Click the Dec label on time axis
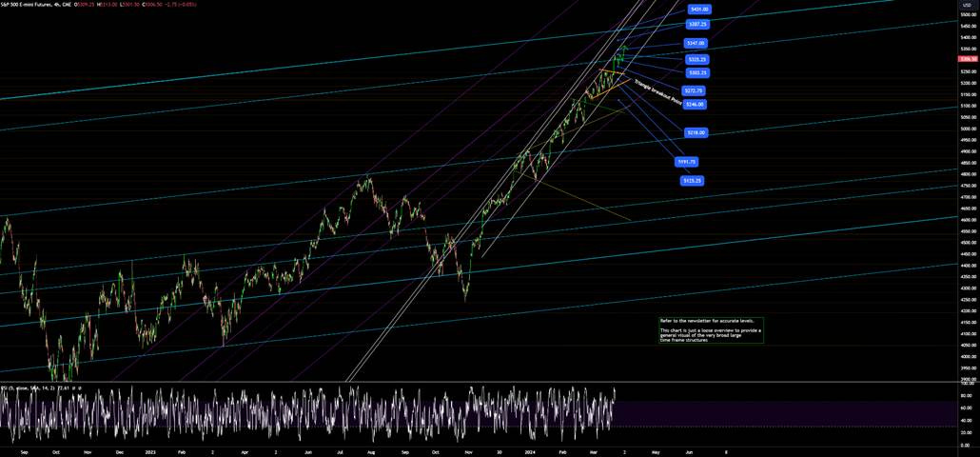Screen dimensions: 980x457 click(119, 450)
